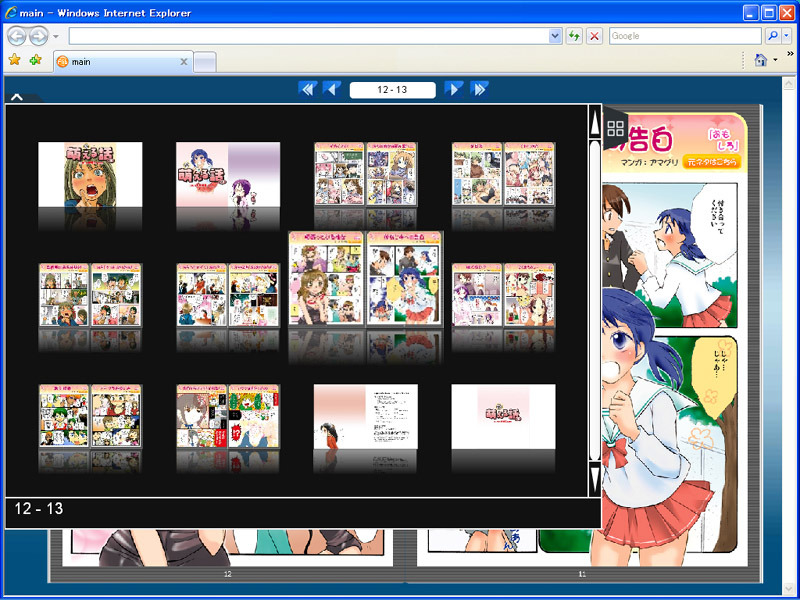Open the fourth spread thumbnail in the second row
The height and width of the screenshot is (600, 800).
[504, 295]
